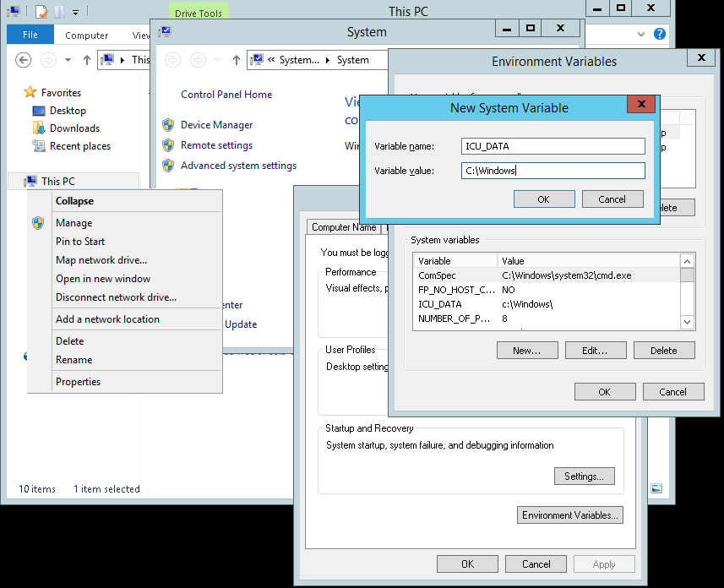
Task: Open the Help icon in This PC window
Action: click(x=660, y=35)
